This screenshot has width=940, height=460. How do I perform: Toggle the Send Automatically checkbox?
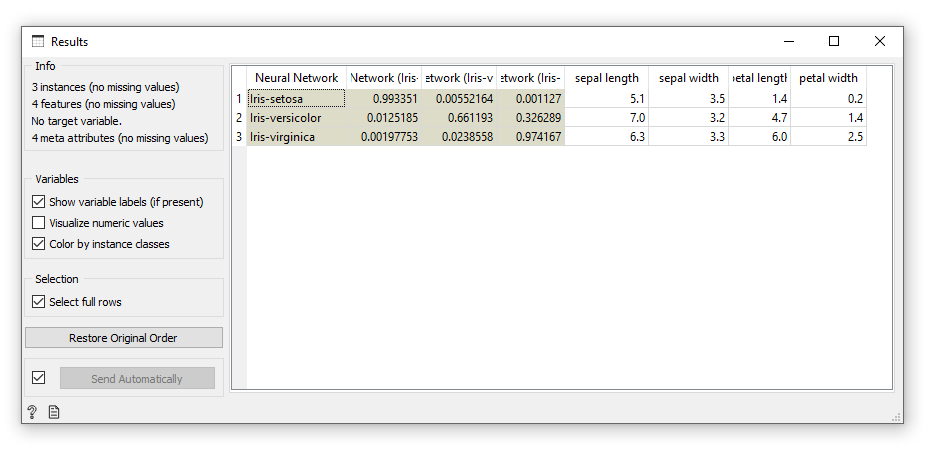[x=39, y=378]
